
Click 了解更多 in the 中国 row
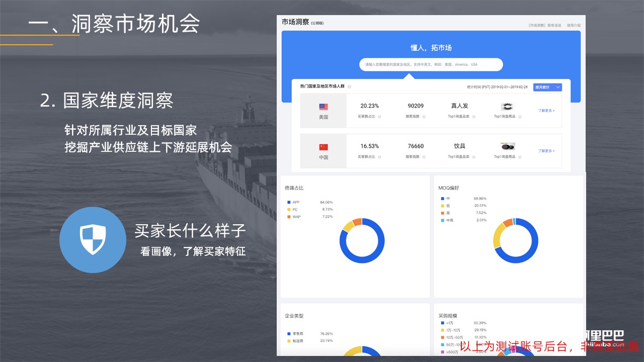[546, 150]
